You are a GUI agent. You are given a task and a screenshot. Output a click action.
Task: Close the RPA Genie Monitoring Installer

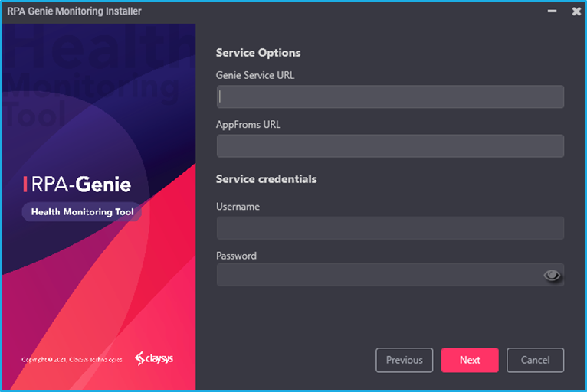[x=576, y=11]
